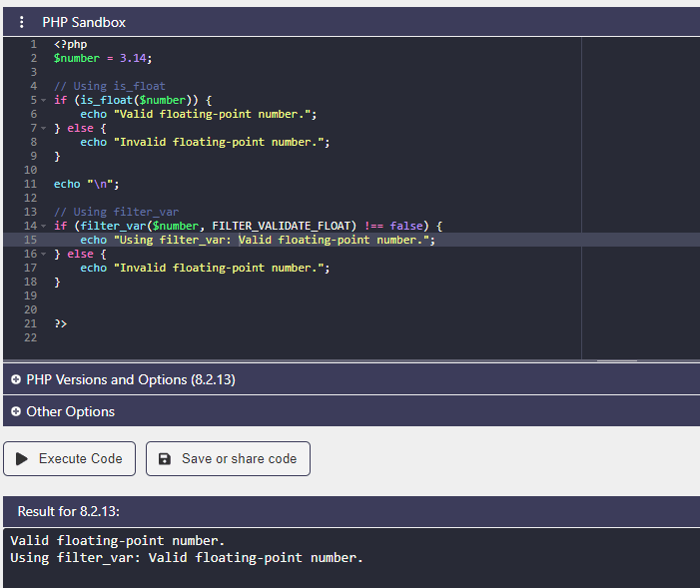Click the '// Using is_float' comment
The height and width of the screenshot is (588, 700).
point(110,86)
